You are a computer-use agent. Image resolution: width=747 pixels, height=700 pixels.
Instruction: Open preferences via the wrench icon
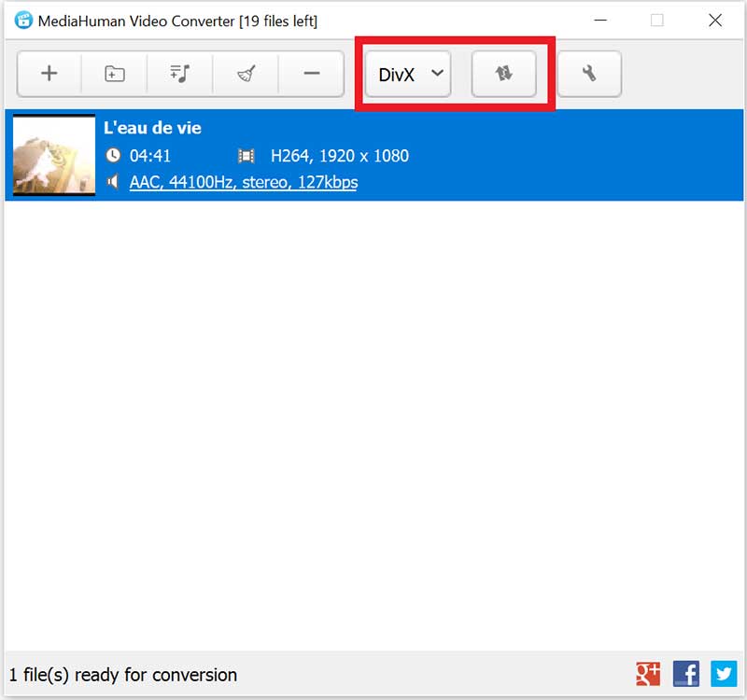[589, 74]
